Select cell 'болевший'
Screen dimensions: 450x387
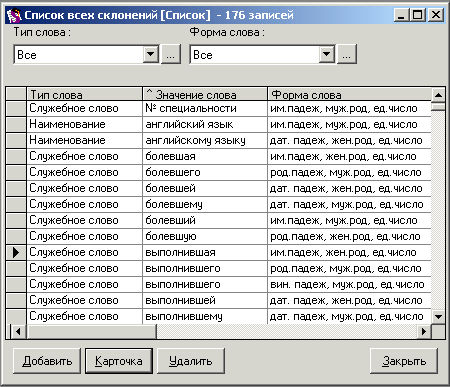tap(205, 220)
